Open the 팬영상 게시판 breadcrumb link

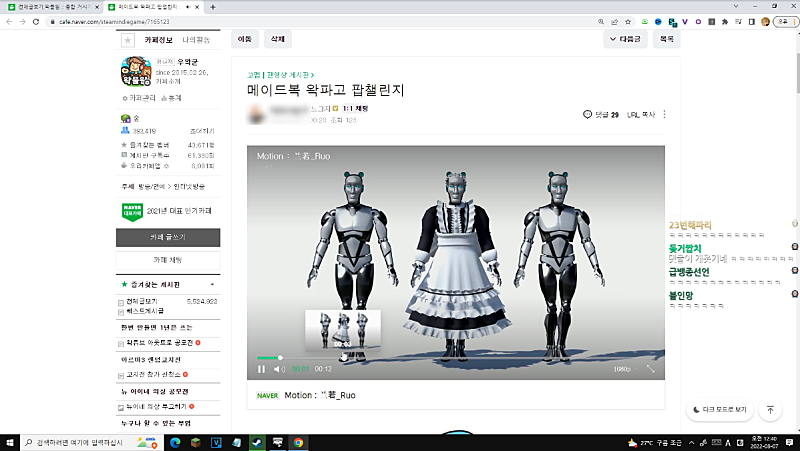[290, 75]
